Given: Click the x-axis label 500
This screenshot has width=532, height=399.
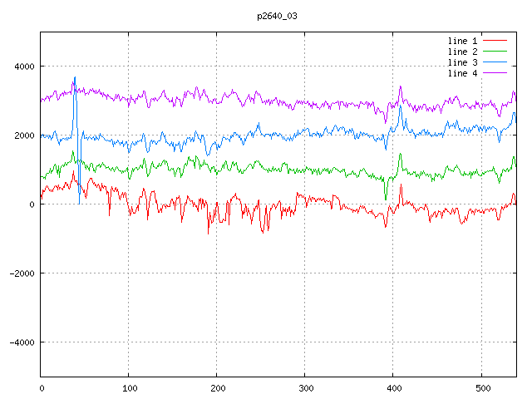Looking at the screenshot, I should click(x=481, y=387).
